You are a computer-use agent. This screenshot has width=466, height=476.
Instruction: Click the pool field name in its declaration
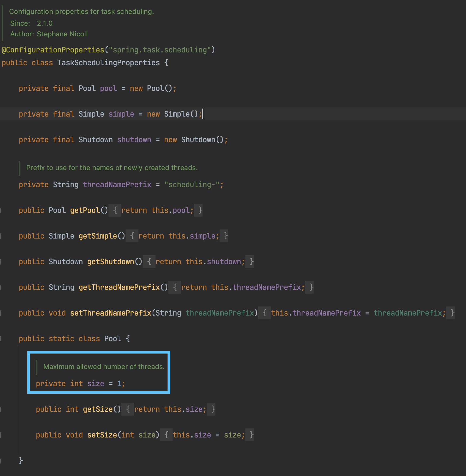(108, 88)
